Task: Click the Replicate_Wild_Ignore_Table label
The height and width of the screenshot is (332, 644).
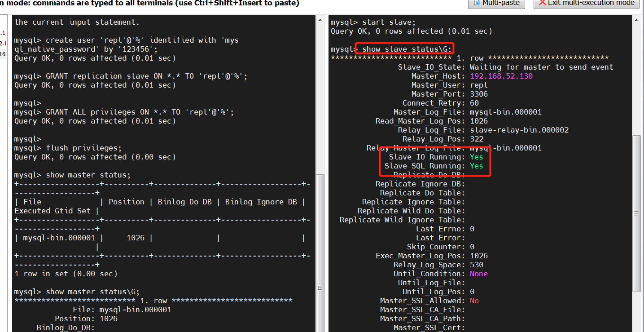Action: (402, 220)
